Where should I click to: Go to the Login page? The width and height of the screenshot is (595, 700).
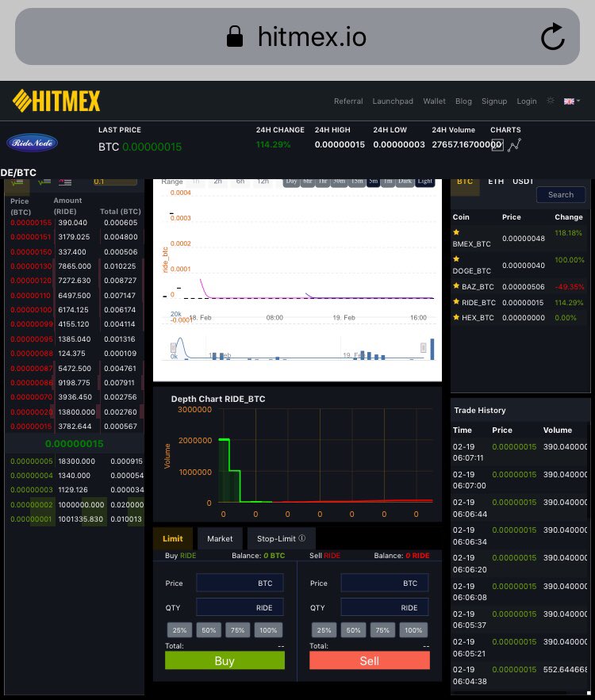[527, 101]
